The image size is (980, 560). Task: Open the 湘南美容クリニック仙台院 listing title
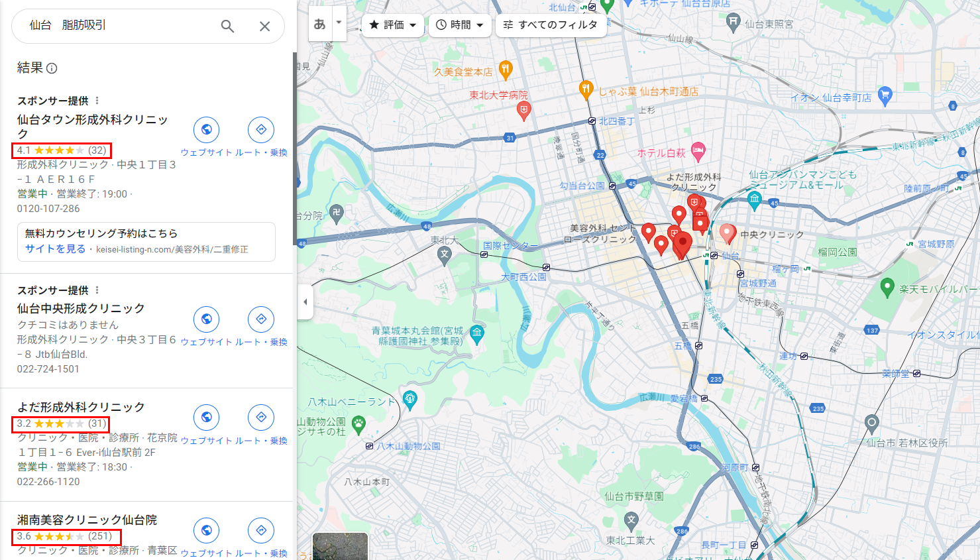coord(87,520)
